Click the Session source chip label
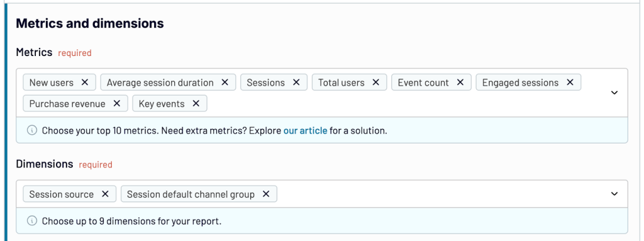644x241 pixels. pyautogui.click(x=62, y=194)
